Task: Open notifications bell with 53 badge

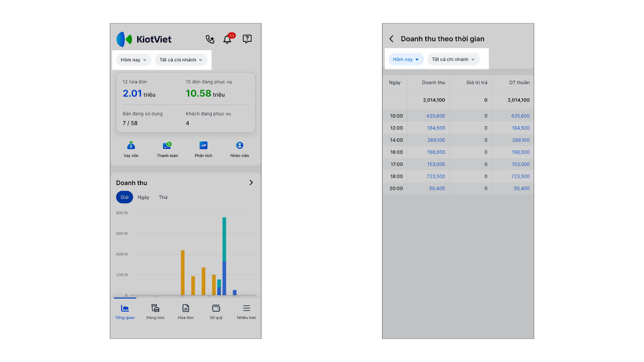Action: [x=228, y=39]
